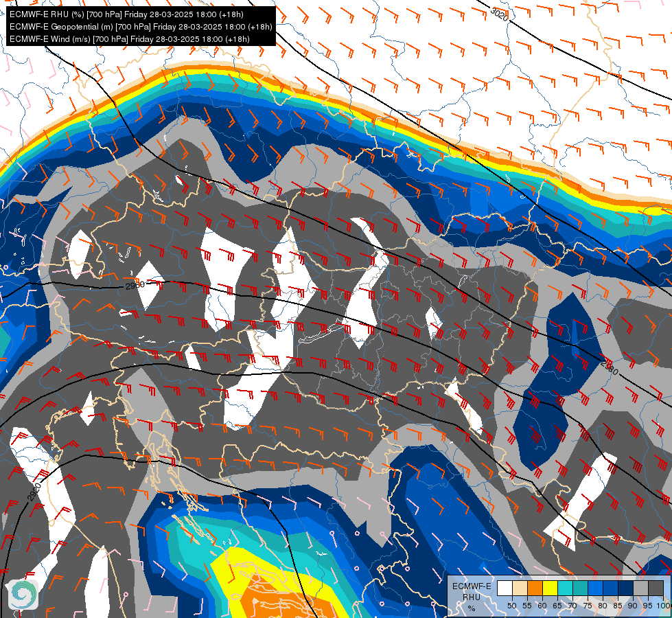Click the 2960 geopotential contour label

pyautogui.click(x=135, y=284)
